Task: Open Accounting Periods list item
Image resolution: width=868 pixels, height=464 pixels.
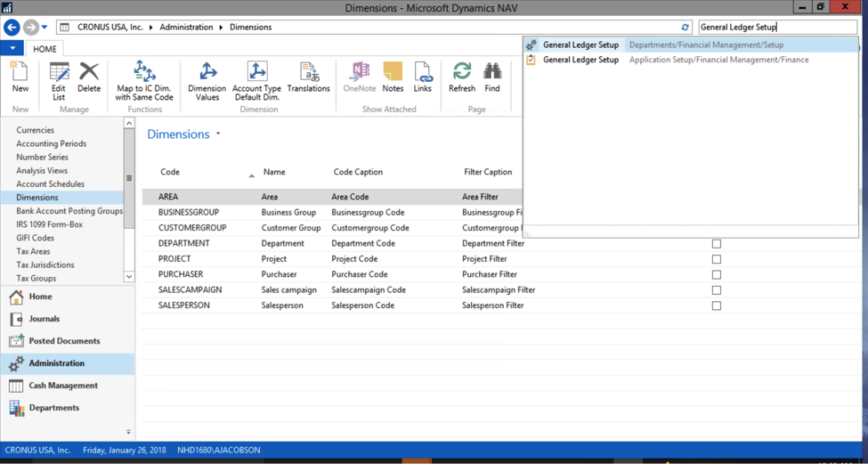Action: coord(52,143)
